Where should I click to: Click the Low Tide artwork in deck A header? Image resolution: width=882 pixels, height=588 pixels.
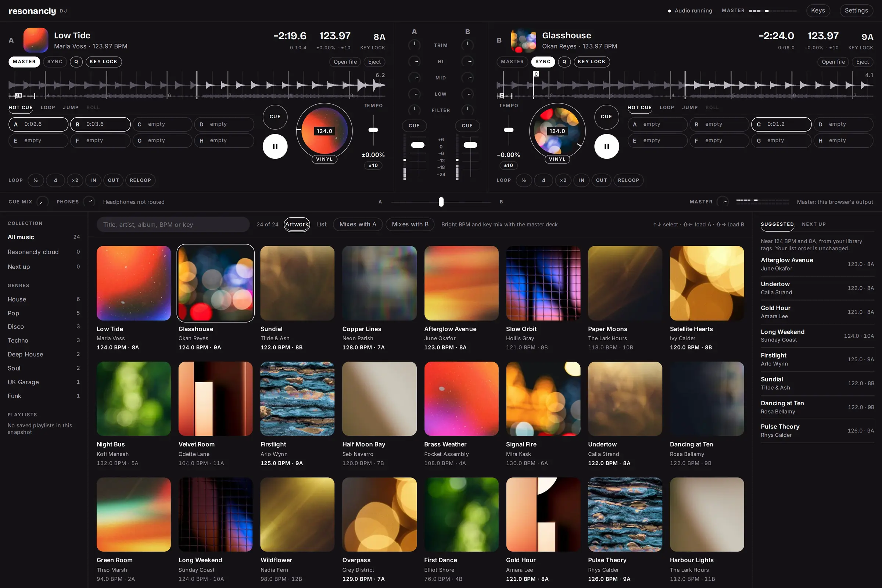pyautogui.click(x=36, y=40)
